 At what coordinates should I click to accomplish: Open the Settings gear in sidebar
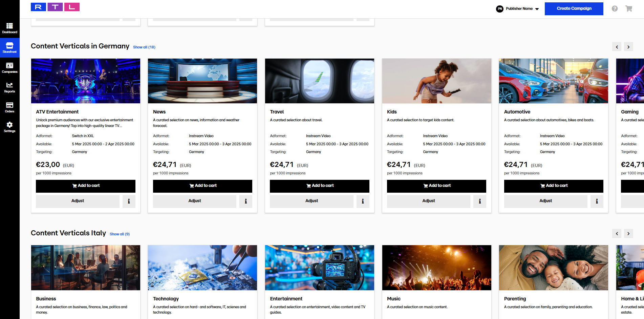coord(9,127)
